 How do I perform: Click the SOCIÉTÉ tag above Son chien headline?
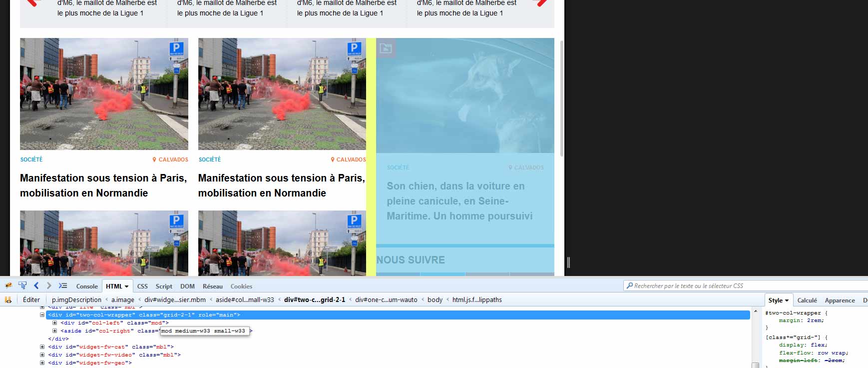pos(398,167)
